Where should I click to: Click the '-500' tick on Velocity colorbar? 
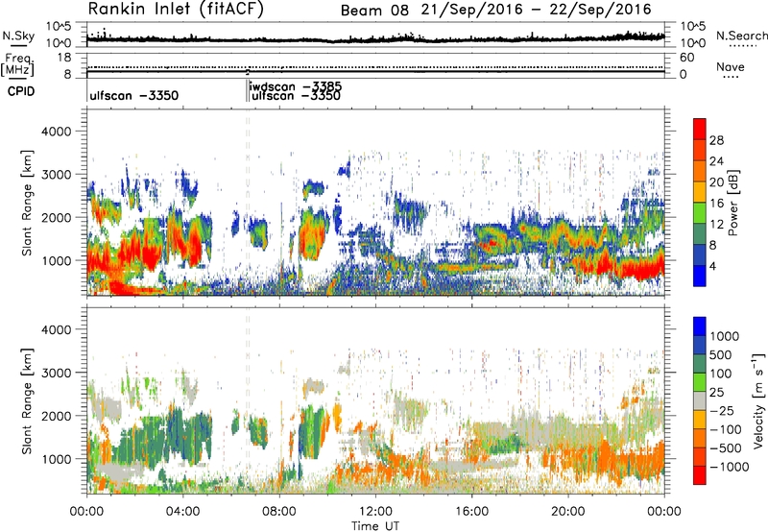point(725,447)
